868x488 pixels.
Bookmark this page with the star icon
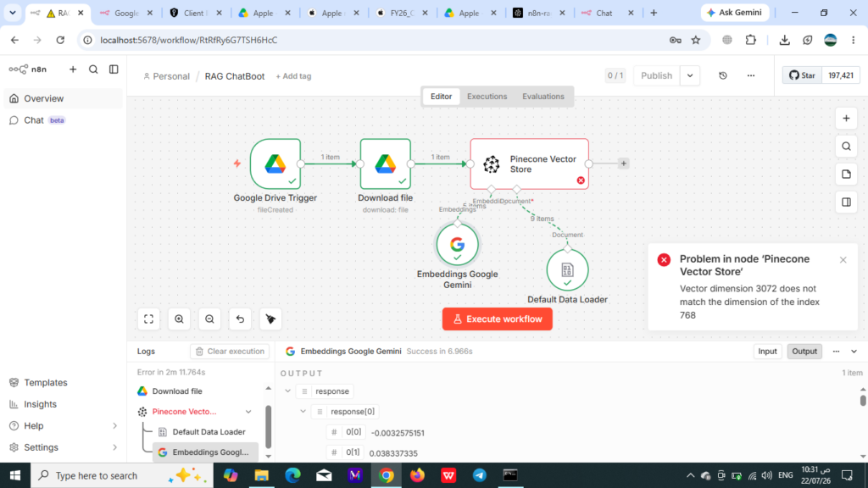(696, 40)
